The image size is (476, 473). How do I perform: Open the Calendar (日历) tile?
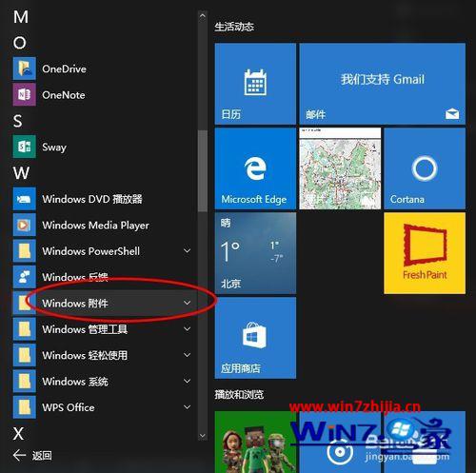(x=255, y=84)
